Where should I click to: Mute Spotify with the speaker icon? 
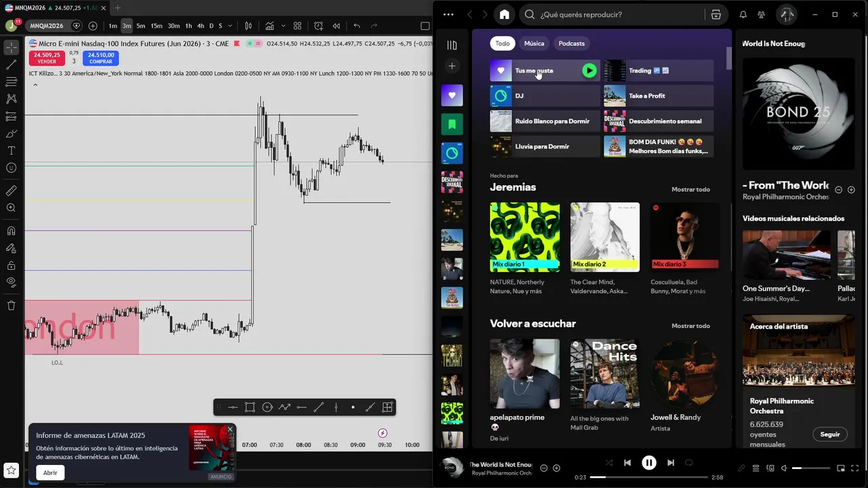(784, 468)
